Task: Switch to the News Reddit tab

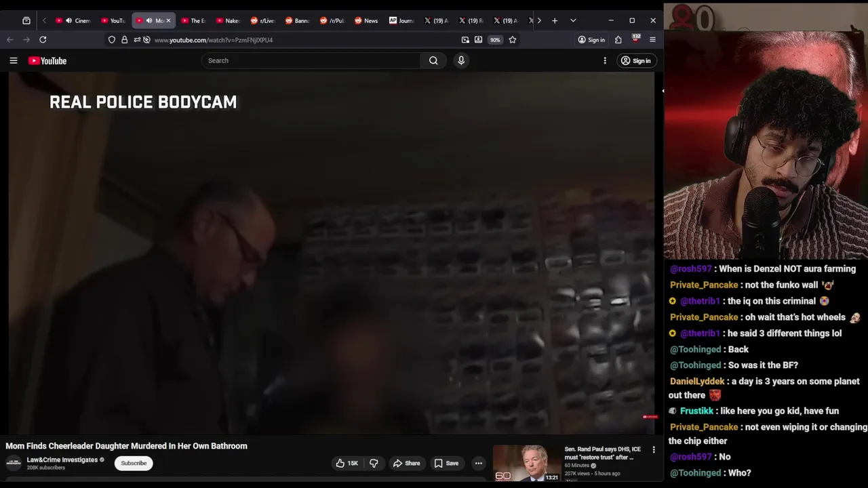Action: click(x=366, y=20)
